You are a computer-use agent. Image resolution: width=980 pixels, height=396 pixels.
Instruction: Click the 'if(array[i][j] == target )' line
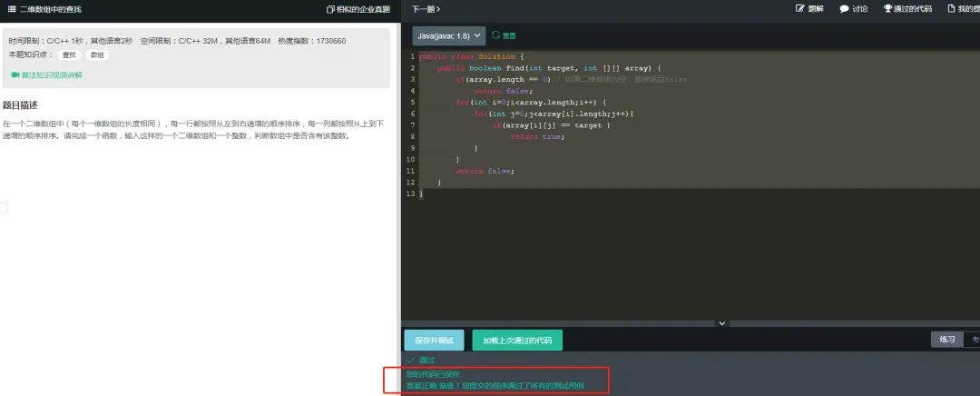pos(552,125)
